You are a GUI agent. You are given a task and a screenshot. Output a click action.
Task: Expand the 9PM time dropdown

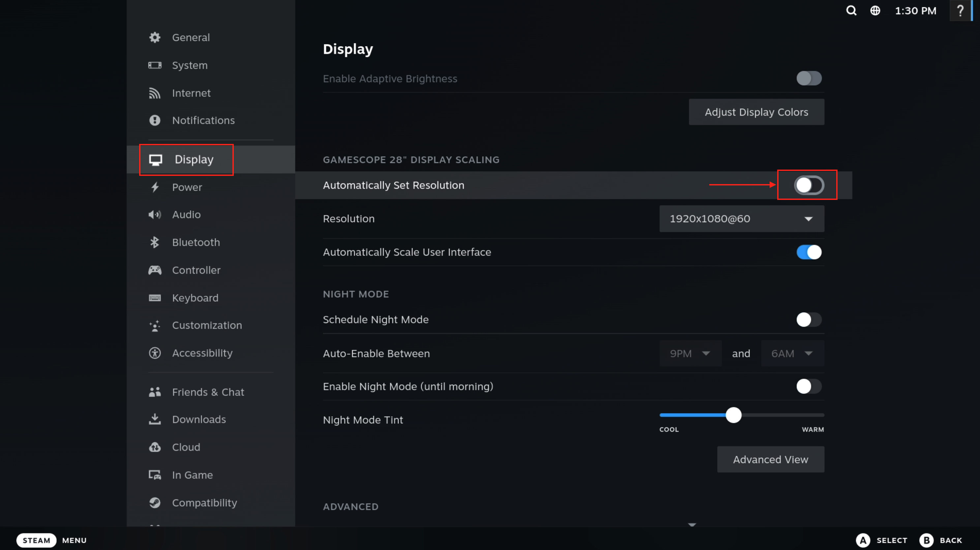click(690, 353)
